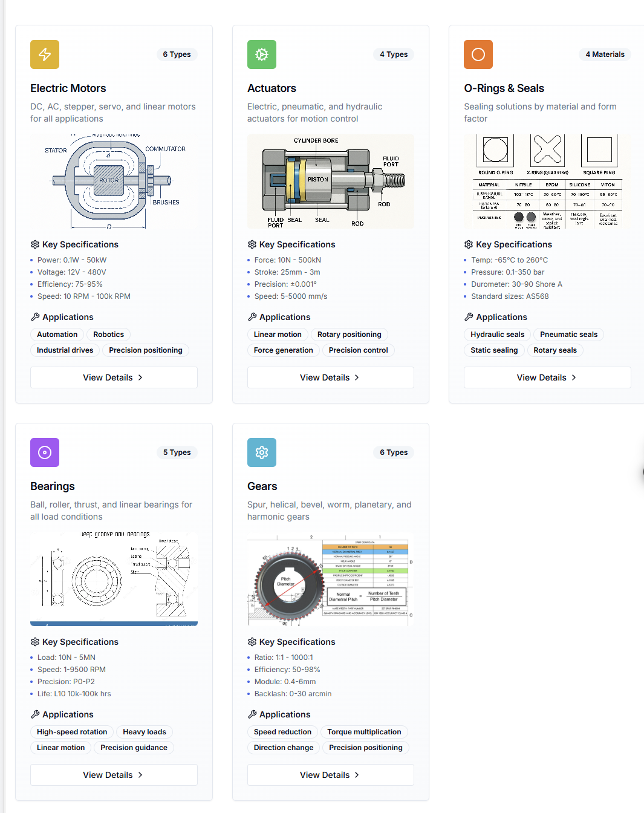Select the O-Rings & Seals ring icon
Screen dimensions: 644x813
478,54
